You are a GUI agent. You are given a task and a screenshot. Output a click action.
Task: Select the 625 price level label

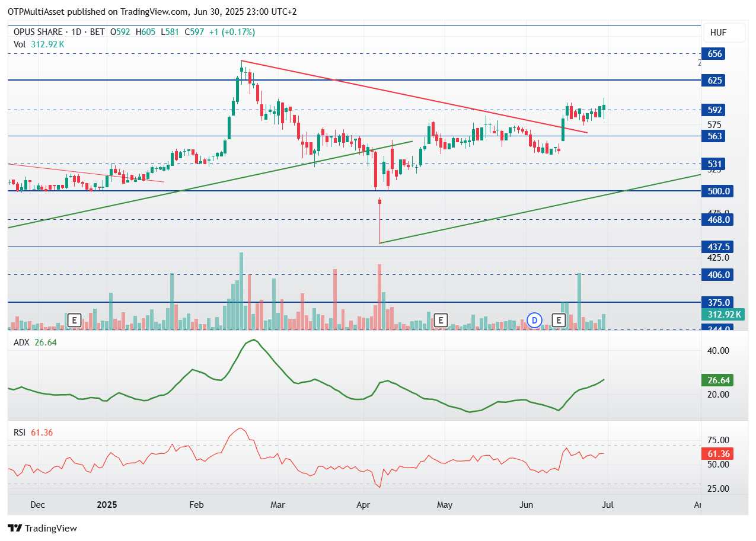714,80
